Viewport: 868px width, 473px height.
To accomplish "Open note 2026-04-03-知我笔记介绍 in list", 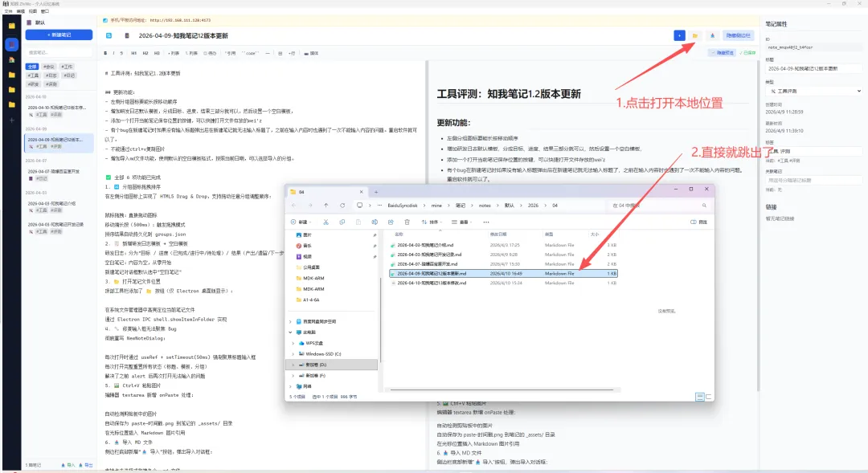I will pyautogui.click(x=59, y=206).
